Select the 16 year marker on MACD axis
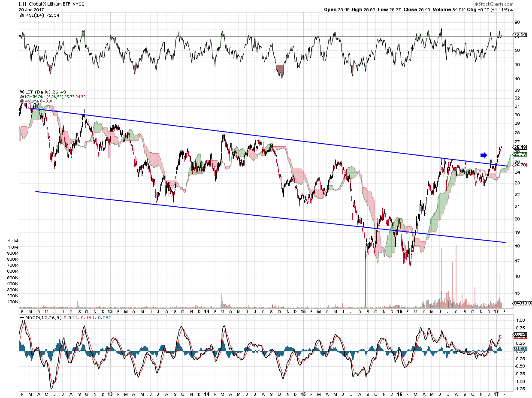The height and width of the screenshot is (398, 532). click(x=399, y=393)
